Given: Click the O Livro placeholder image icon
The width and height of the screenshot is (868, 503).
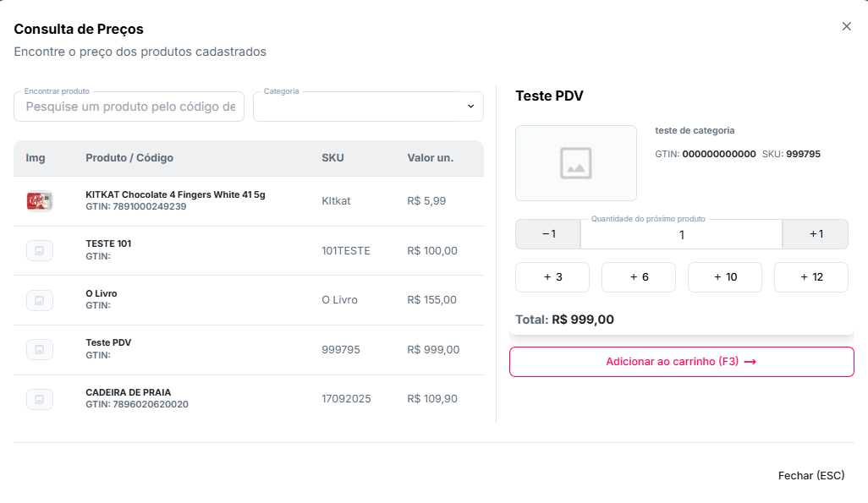Looking at the screenshot, I should 40,300.
